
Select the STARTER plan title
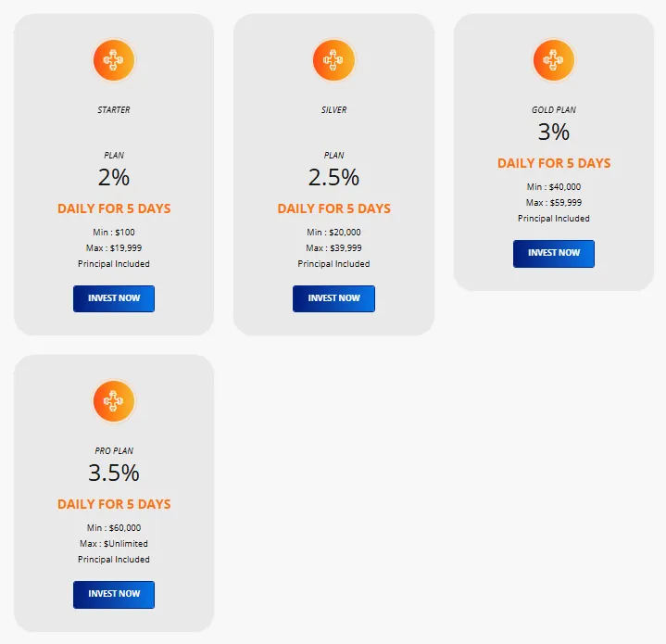tap(114, 110)
